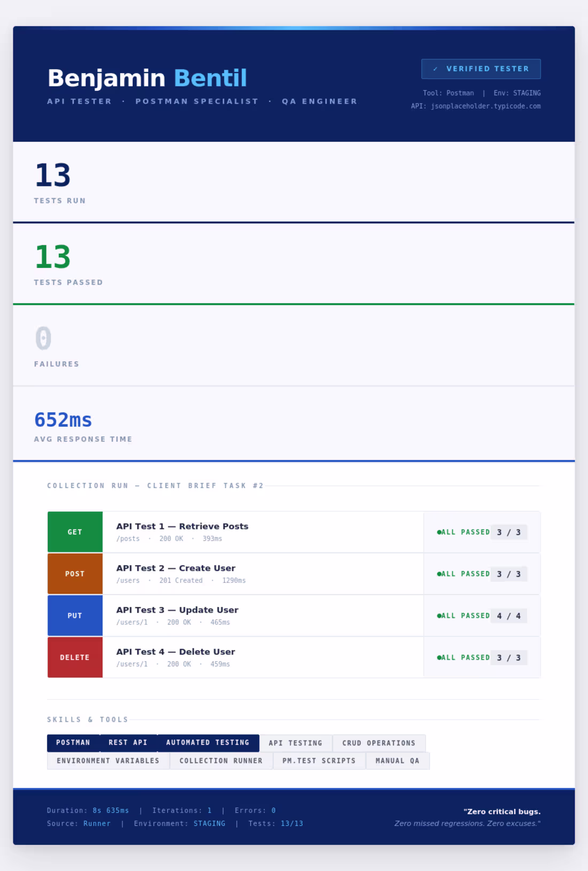This screenshot has height=871, width=588.
Task: Click the Tool: Postman text
Action: [448, 93]
